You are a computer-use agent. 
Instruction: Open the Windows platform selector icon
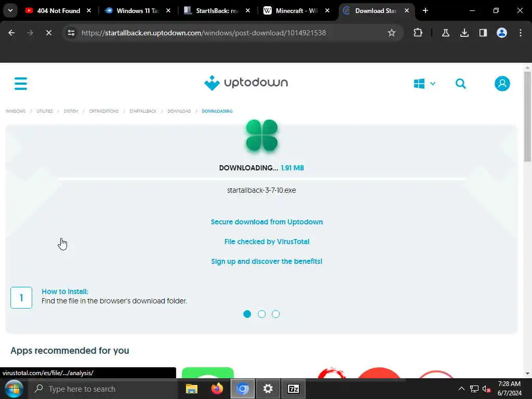[419, 84]
